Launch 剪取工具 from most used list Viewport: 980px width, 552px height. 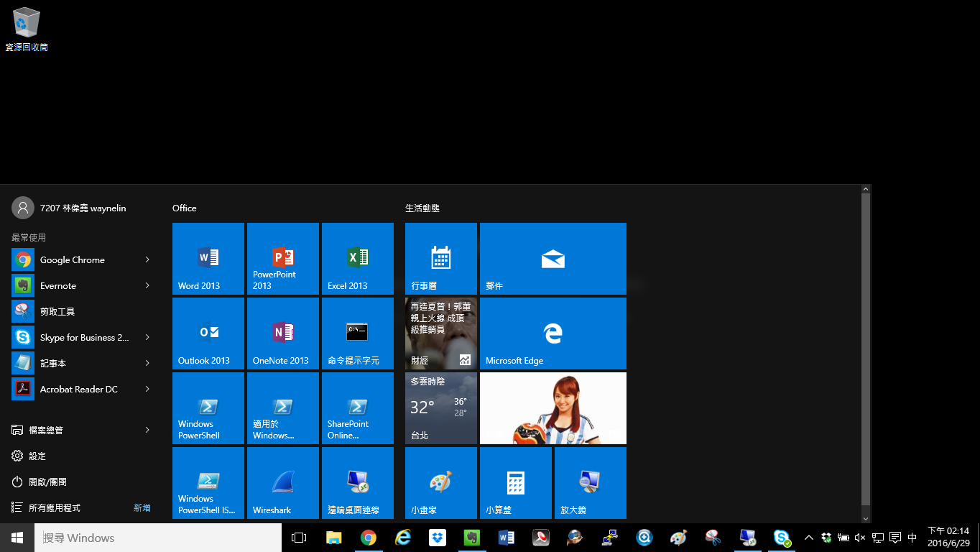pyautogui.click(x=83, y=311)
